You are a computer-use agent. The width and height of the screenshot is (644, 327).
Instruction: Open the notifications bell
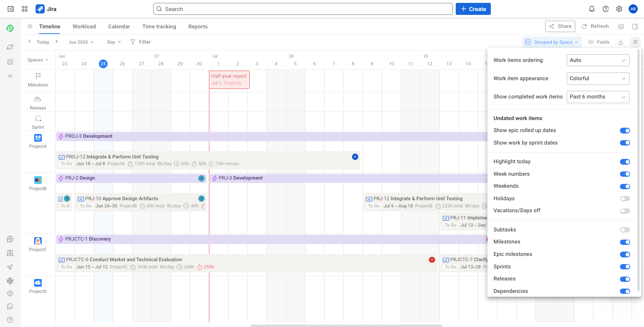[x=592, y=9]
